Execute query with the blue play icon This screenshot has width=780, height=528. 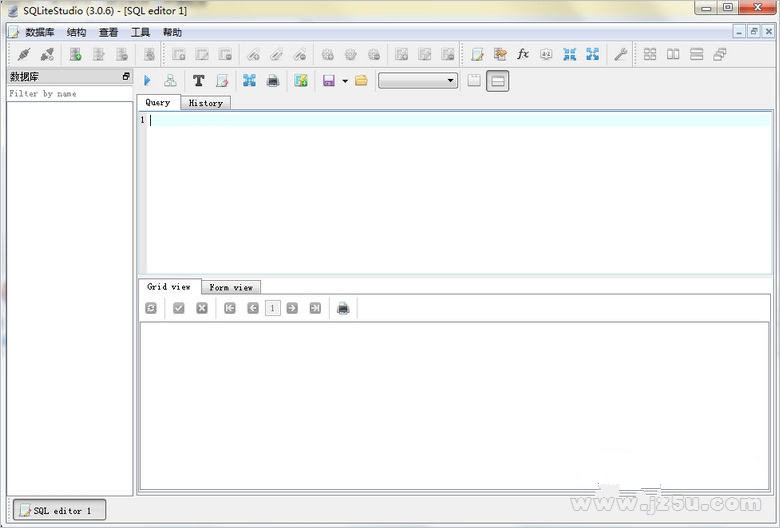147,80
